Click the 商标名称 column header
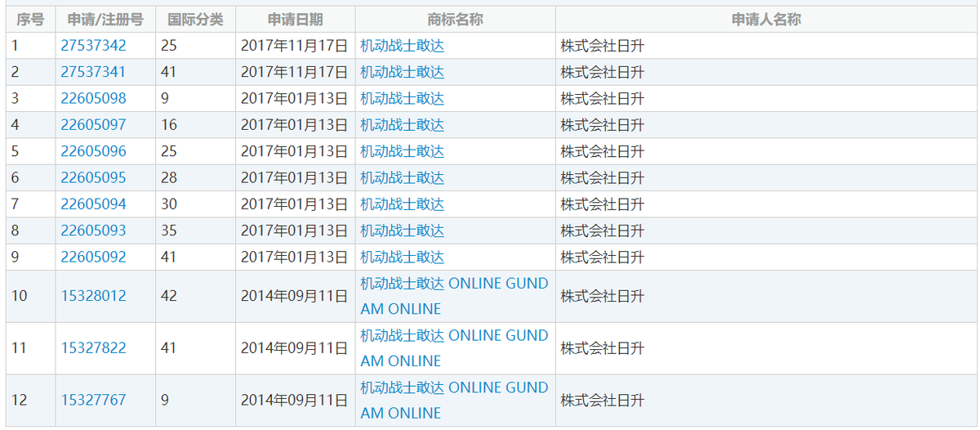Image resolution: width=980 pixels, height=430 pixels. [455, 20]
